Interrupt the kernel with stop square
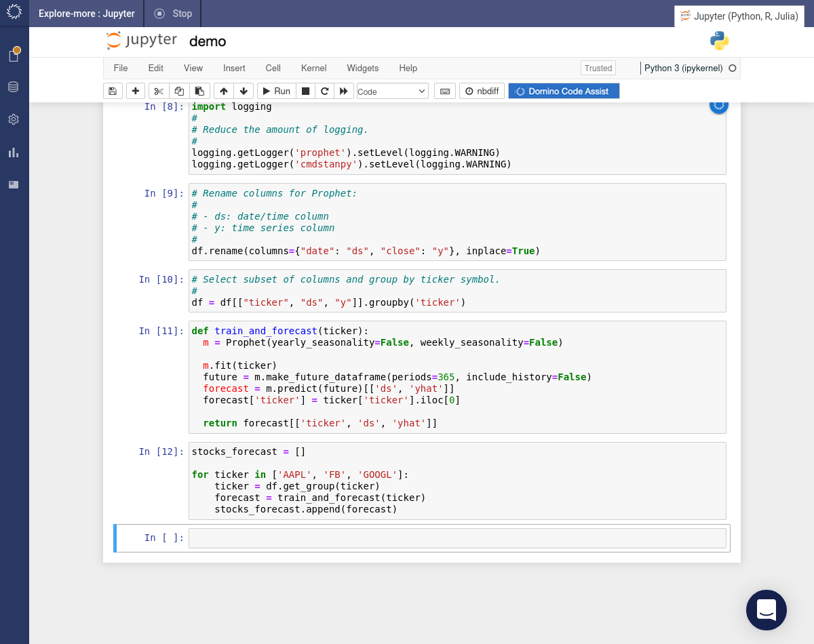 [305, 91]
